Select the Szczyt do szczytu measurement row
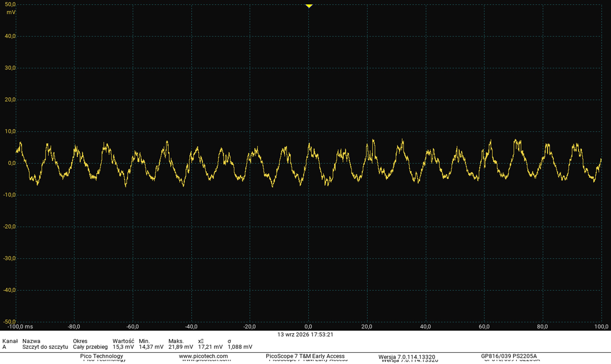 pyautogui.click(x=127, y=347)
